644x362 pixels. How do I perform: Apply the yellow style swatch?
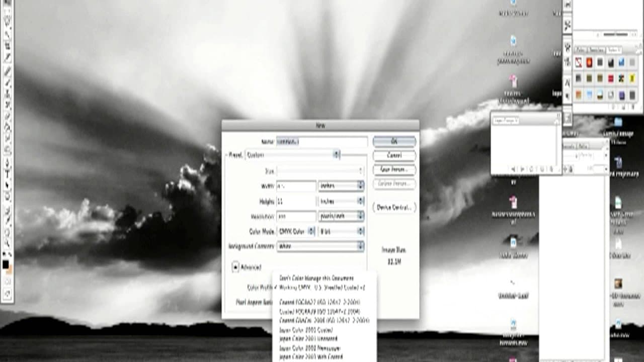tap(632, 78)
